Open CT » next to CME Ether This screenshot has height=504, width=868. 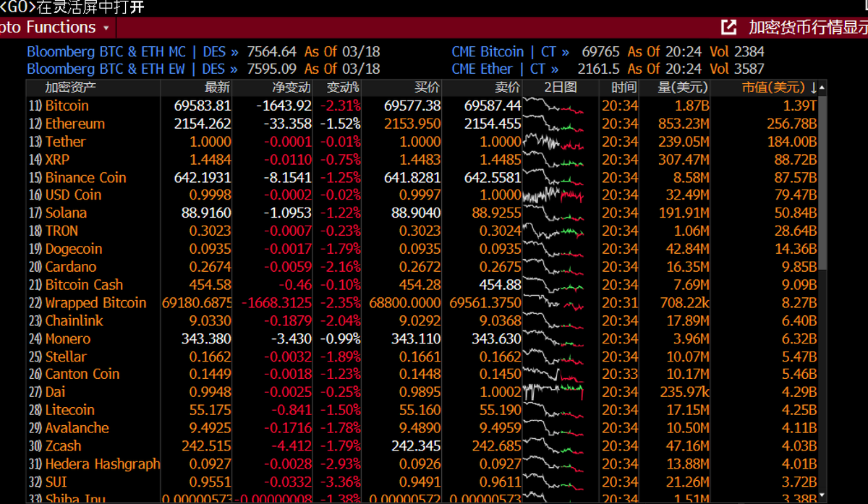(x=544, y=69)
